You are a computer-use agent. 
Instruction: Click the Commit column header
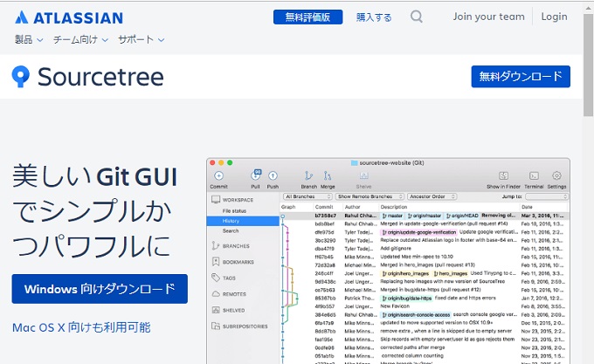click(324, 207)
